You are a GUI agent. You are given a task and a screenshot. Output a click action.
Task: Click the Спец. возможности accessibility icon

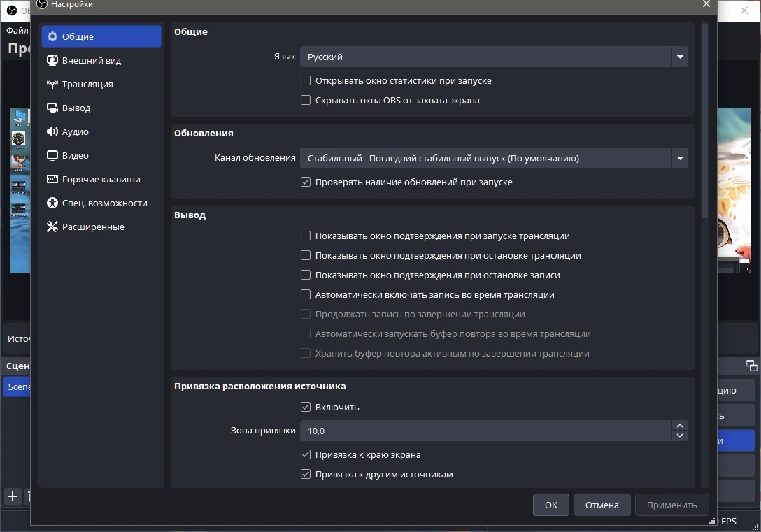(x=52, y=203)
